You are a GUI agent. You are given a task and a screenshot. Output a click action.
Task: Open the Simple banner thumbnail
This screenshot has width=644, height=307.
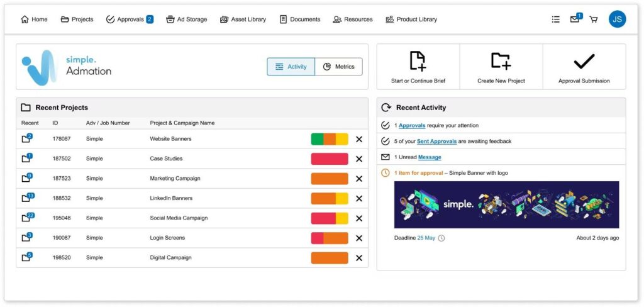[x=506, y=204]
